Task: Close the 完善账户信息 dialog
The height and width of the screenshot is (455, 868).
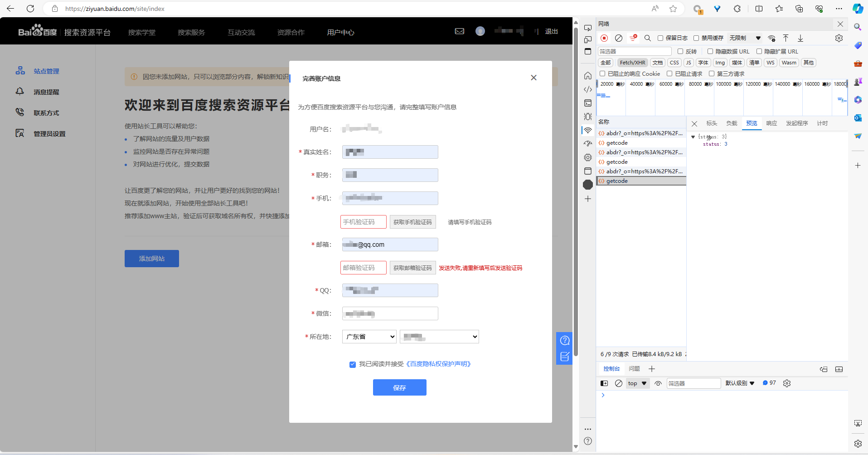Action: pyautogui.click(x=533, y=78)
